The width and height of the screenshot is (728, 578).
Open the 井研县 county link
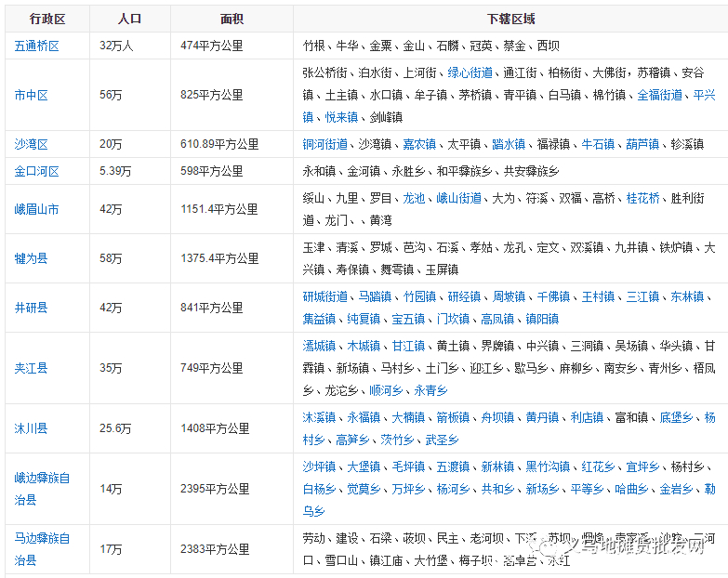point(32,308)
